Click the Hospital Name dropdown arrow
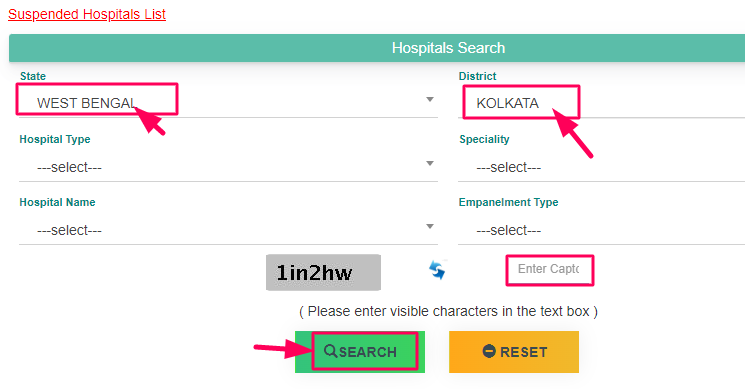 [x=430, y=227]
